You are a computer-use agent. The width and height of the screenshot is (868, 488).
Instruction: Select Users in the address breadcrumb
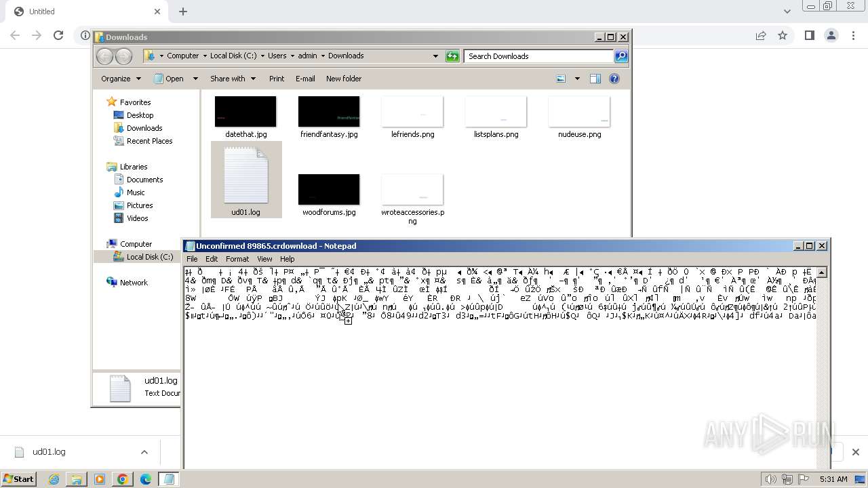pyautogui.click(x=277, y=56)
